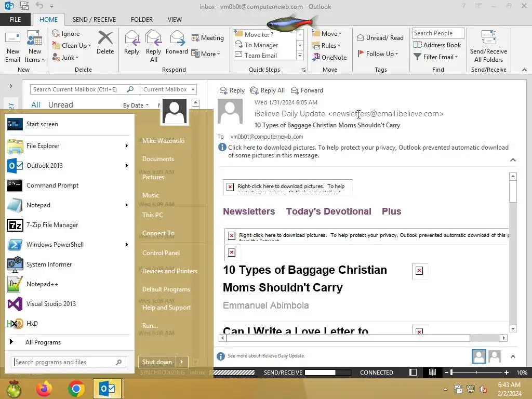The height and width of the screenshot is (399, 532).
Task: Switch to Reading view
Action: point(432,372)
